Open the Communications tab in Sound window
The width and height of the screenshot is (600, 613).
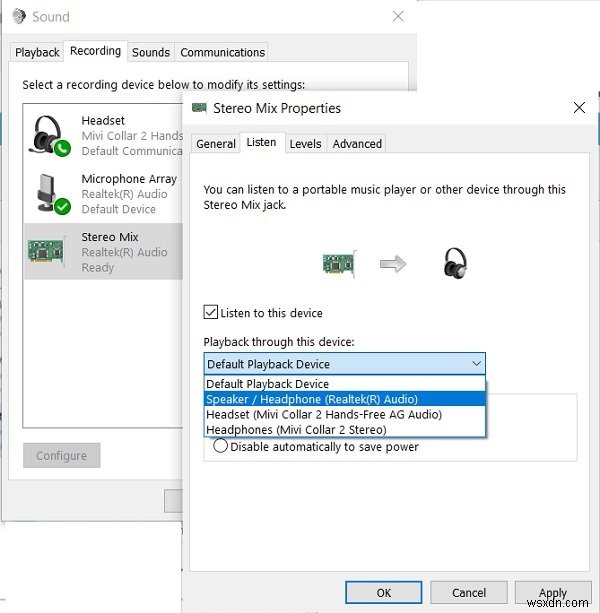(222, 52)
